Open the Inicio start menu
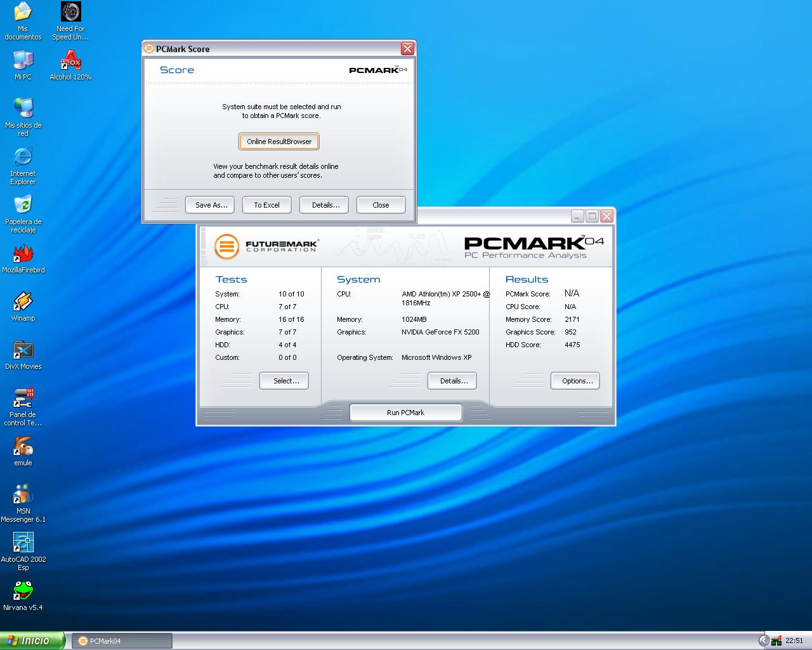This screenshot has height=650, width=812. 32,640
